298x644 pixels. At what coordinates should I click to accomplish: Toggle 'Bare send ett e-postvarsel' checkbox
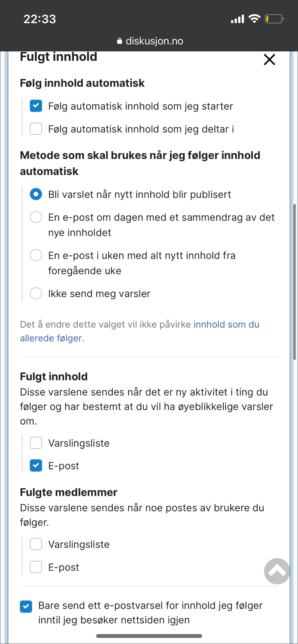click(26, 606)
